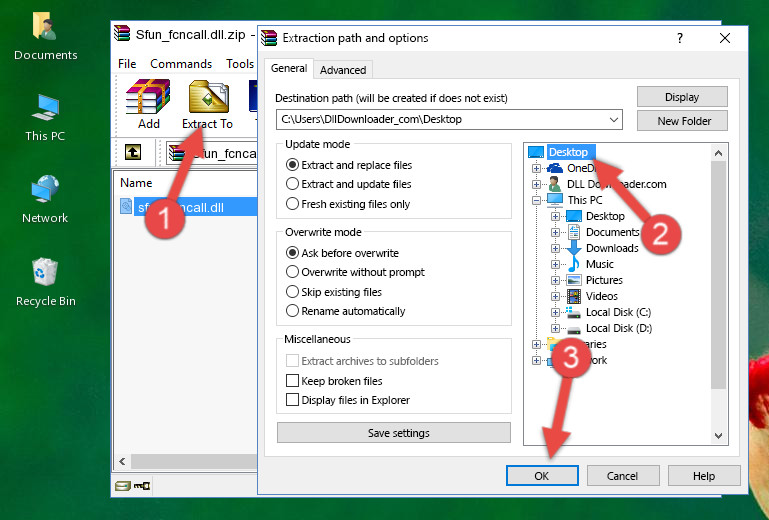769x520 pixels.
Task: Expand the Music tree node
Action: pos(555,264)
